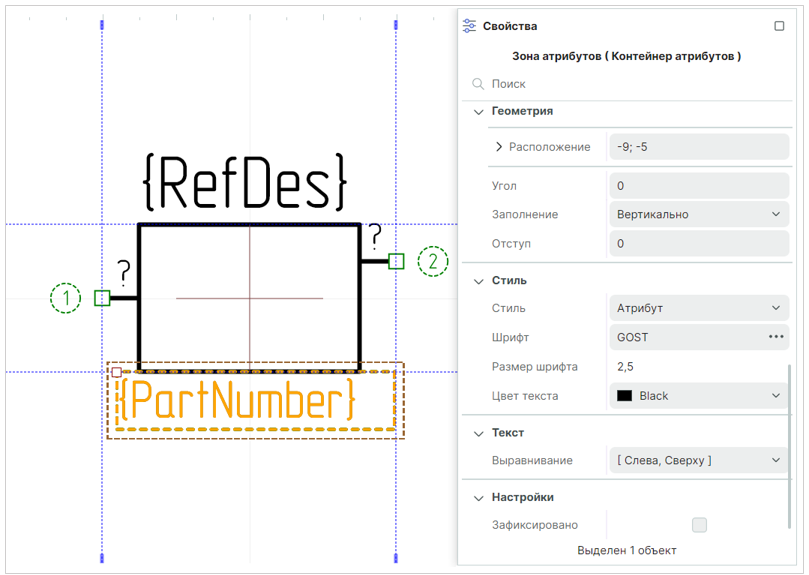Click the right pin green square endpoint
Viewport: 809px width, 575px height.
pos(396,261)
